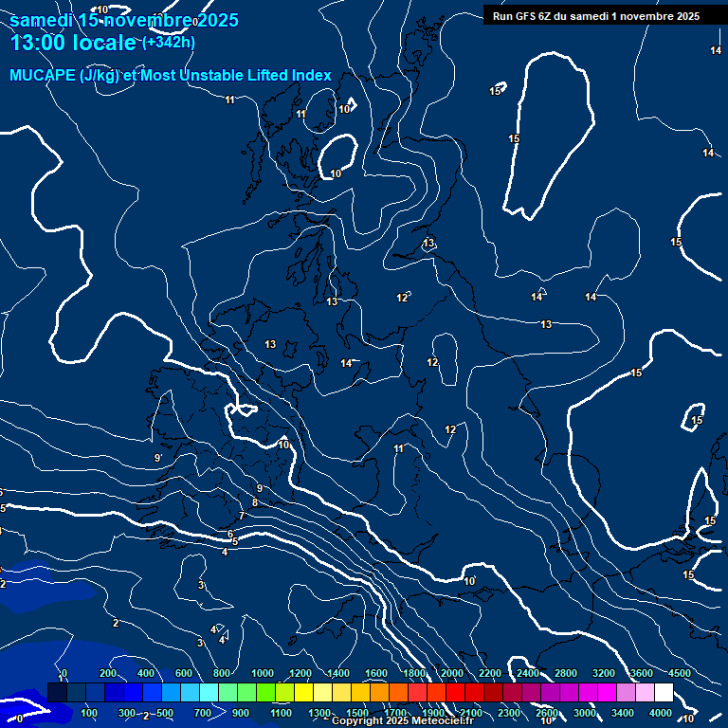Viewport: 728px width, 728px height.
Task: Click the orange 1600–1700 legend swatch
Action: point(379,692)
